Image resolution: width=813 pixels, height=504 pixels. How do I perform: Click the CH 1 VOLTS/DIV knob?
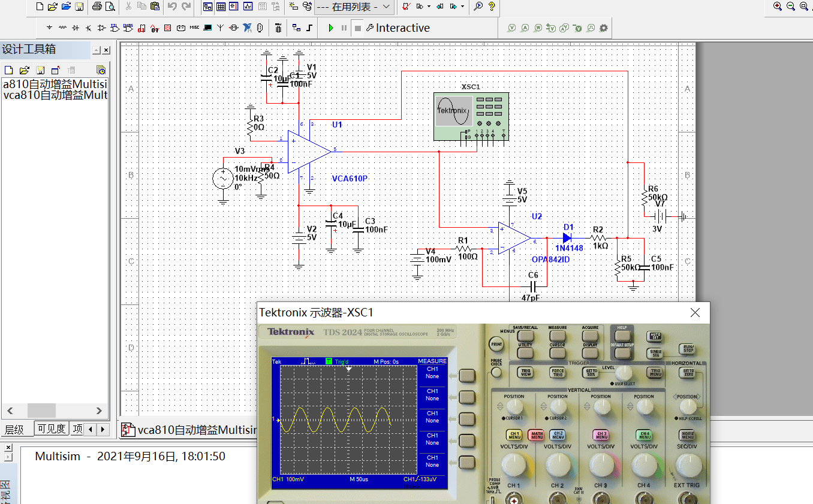click(x=513, y=465)
